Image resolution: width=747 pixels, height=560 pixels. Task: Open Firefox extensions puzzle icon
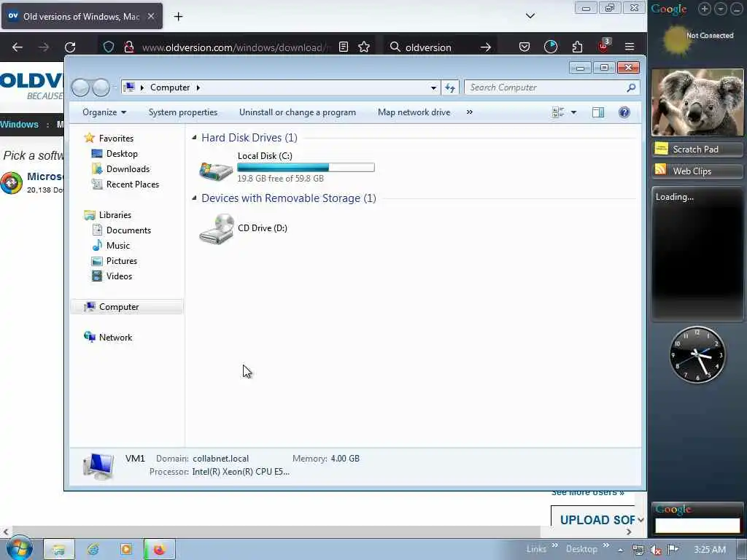[578, 47]
